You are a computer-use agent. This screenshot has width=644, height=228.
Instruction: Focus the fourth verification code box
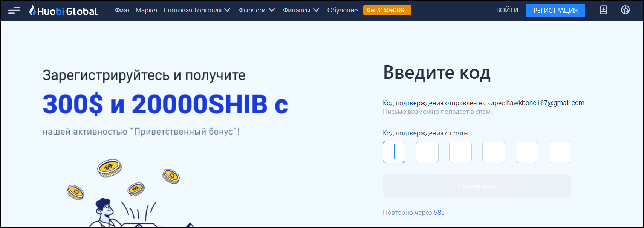tap(494, 152)
